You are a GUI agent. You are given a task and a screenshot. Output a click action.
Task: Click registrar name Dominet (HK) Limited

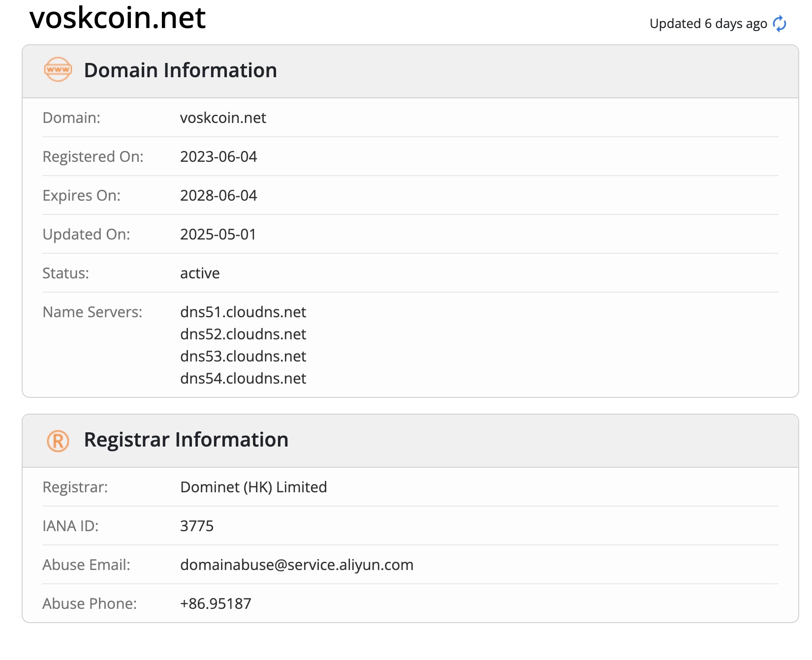[253, 487]
